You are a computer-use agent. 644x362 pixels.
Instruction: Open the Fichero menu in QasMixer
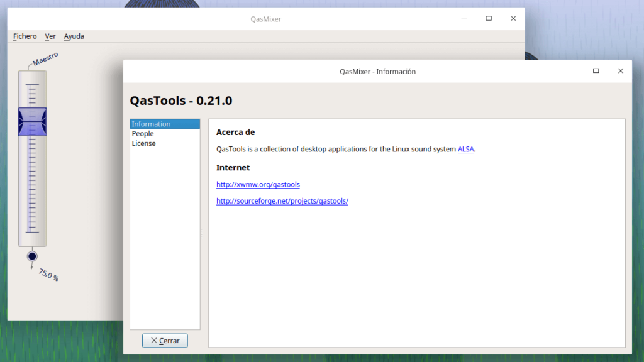coord(25,36)
